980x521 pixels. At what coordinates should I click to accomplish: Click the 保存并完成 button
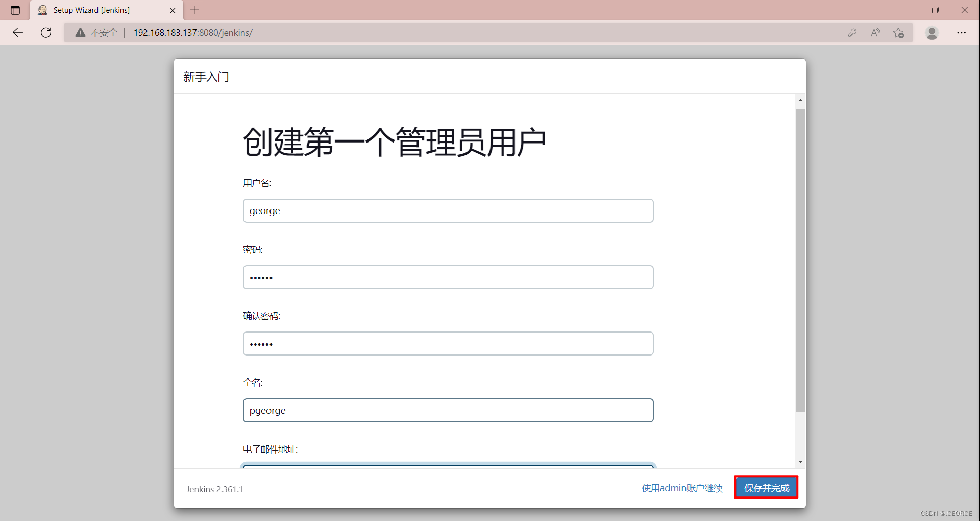click(x=767, y=488)
